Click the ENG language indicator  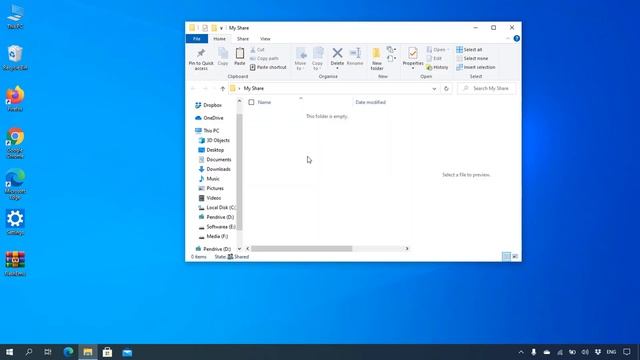[611, 352]
